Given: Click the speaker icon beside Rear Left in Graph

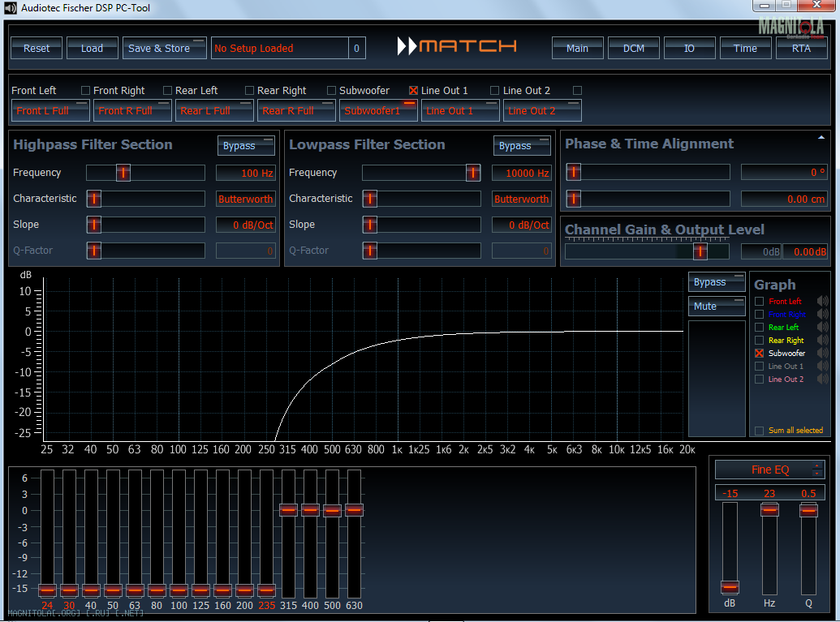Looking at the screenshot, I should pos(822,327).
